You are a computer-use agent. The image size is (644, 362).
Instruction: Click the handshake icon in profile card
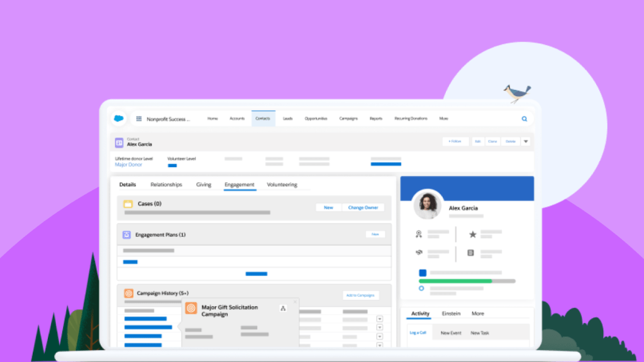point(419,253)
